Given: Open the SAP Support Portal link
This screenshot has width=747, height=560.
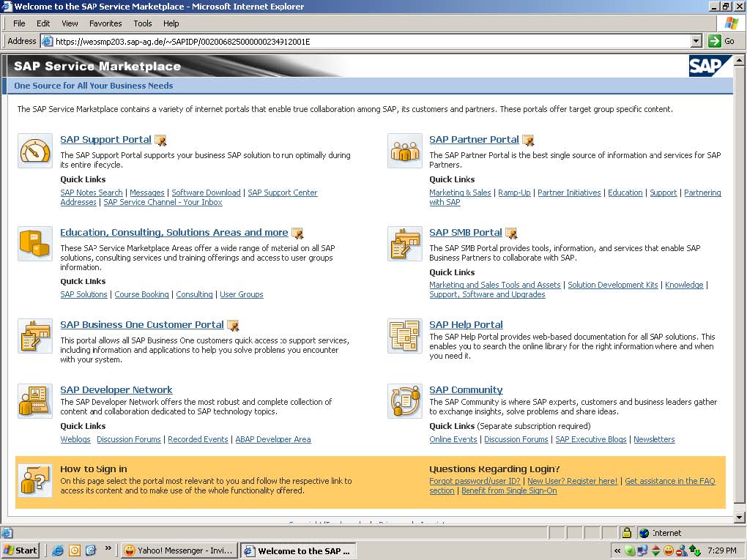Looking at the screenshot, I should (x=105, y=140).
